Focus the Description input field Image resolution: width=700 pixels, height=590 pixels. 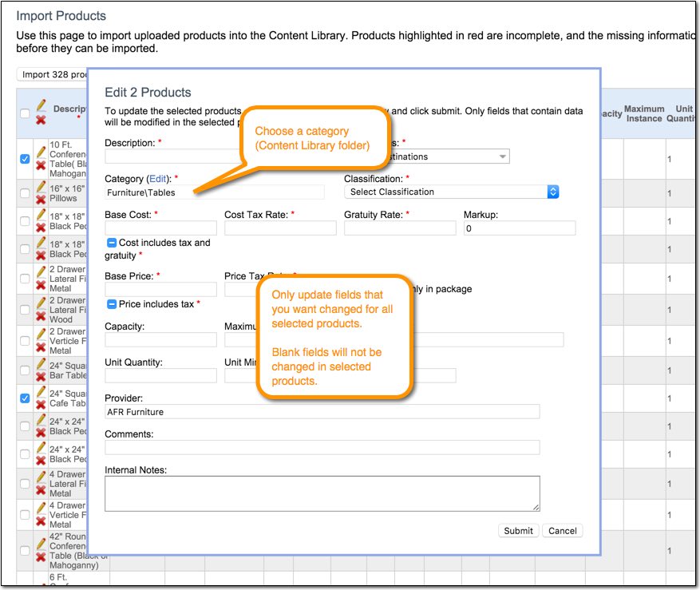pos(174,156)
